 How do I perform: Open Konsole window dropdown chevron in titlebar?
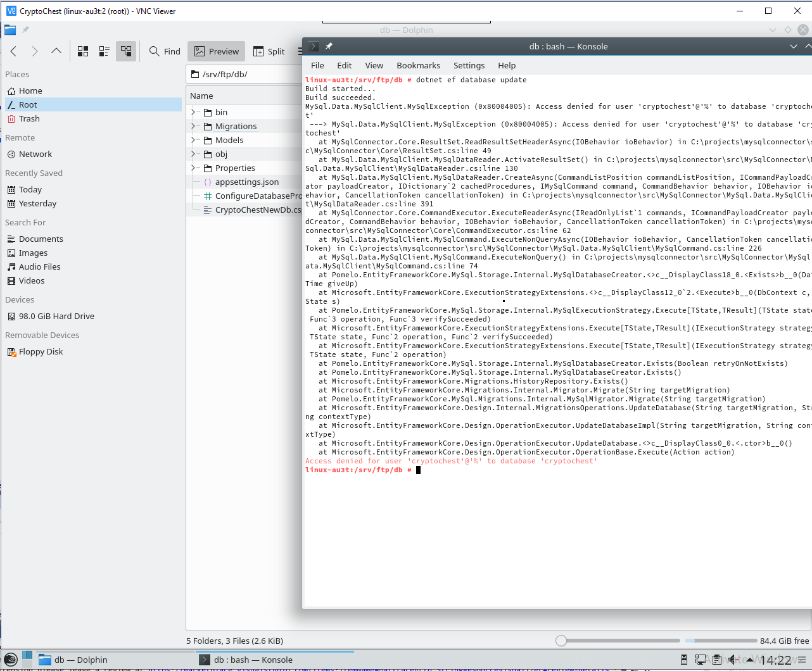[x=793, y=46]
